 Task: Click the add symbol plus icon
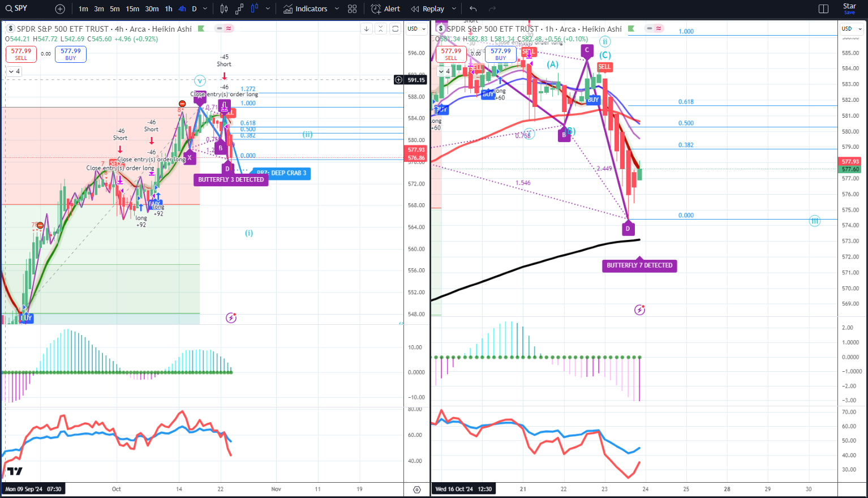[60, 9]
